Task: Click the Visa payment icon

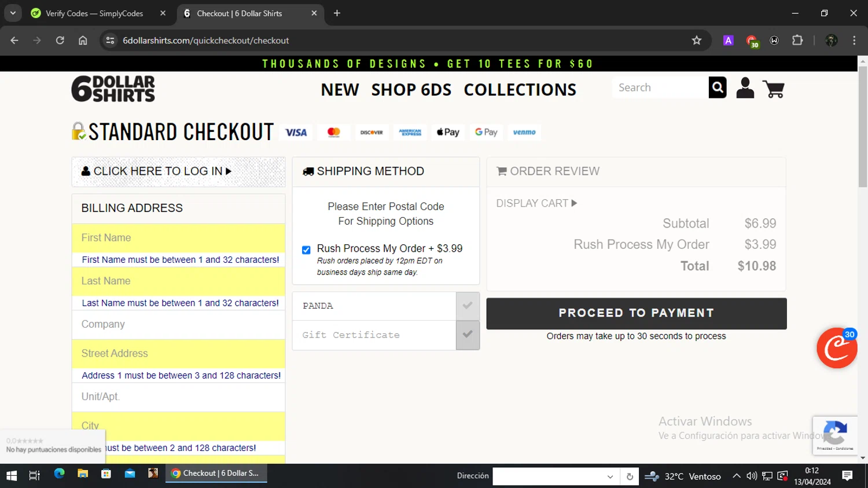Action: point(296,133)
